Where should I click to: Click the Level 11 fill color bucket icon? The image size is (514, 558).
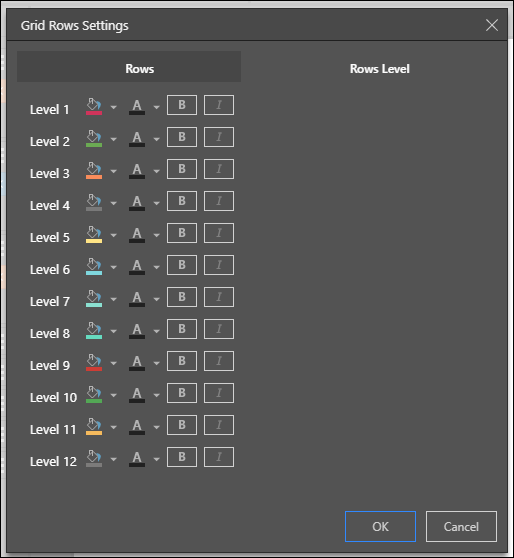point(94,427)
